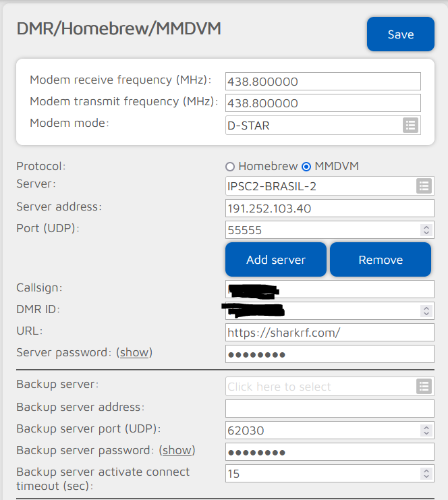This screenshot has height=500, width=448.
Task: Show the Backup server password
Action: 177,449
